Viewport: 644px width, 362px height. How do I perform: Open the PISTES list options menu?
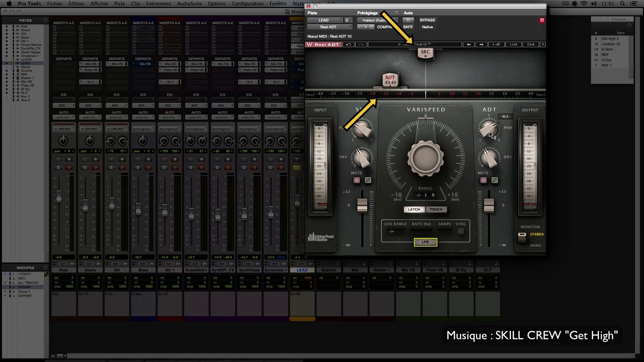click(x=45, y=21)
